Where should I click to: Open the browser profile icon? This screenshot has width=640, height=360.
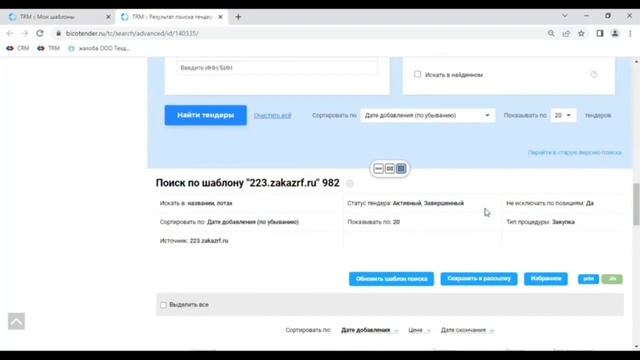(x=615, y=33)
